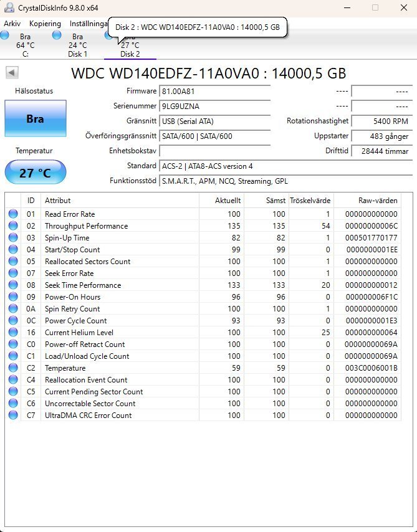The width and height of the screenshot is (417, 532).
Task: Click the Serienummer field value
Action: (x=214, y=106)
